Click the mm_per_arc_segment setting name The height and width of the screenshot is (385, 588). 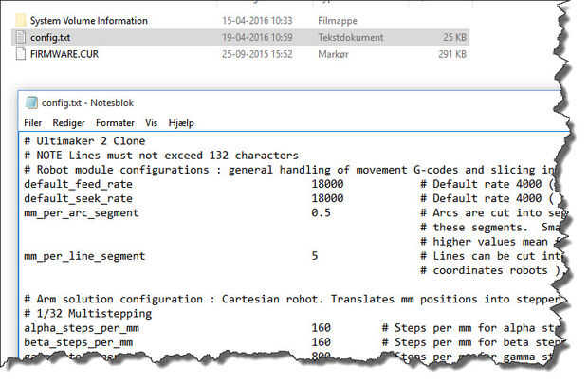(x=82, y=213)
